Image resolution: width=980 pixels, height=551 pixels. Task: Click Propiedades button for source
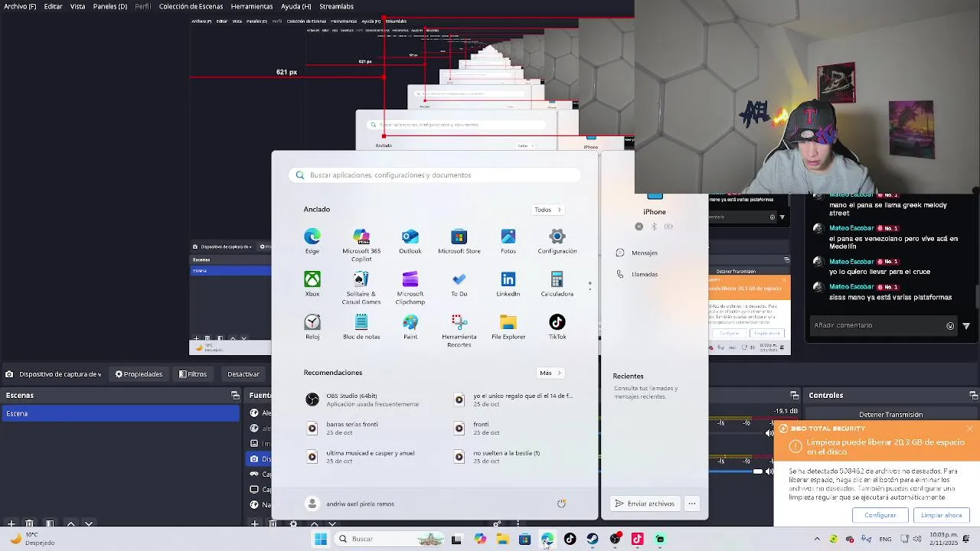pos(139,374)
